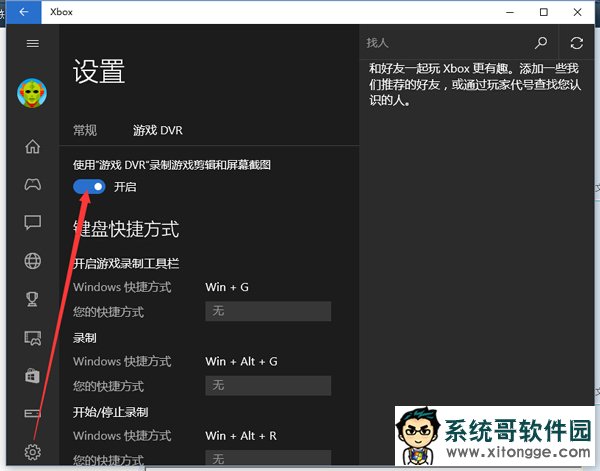Switch to the 常规 tab
The image size is (600, 471).
pos(85,130)
